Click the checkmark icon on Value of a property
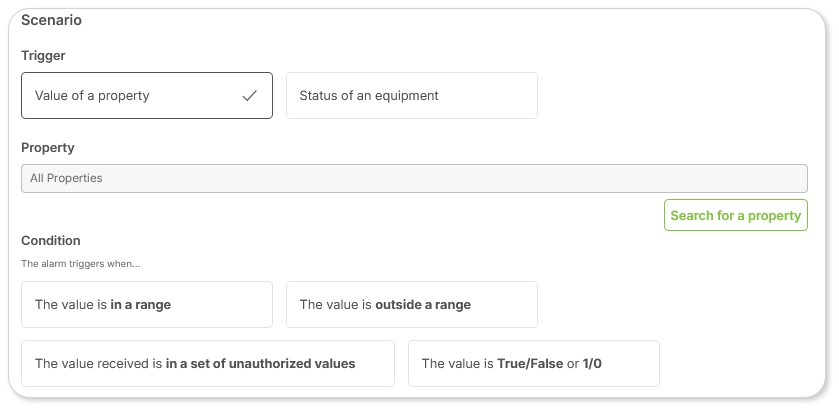Image resolution: width=839 pixels, height=412 pixels. [x=249, y=96]
